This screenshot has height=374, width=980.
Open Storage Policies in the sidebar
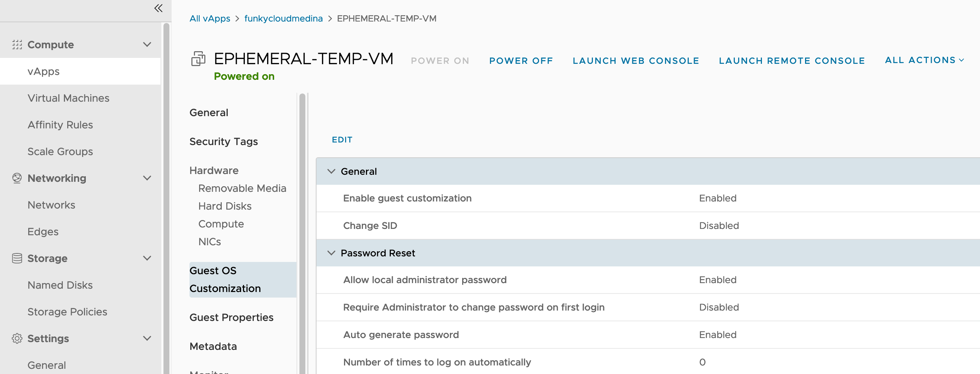click(x=67, y=312)
